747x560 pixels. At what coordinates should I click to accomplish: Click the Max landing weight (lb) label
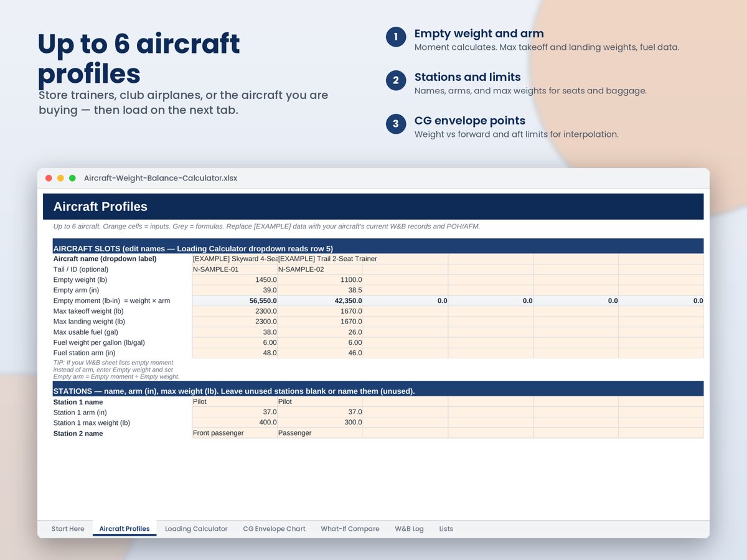pos(89,322)
